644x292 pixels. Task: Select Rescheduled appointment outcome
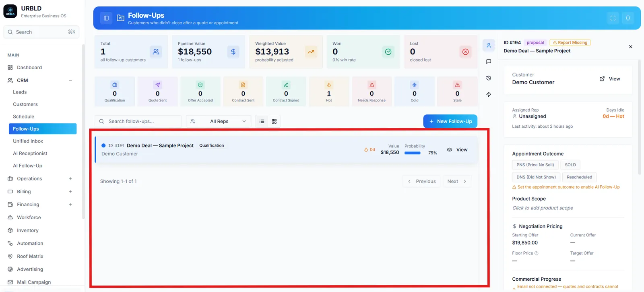tap(579, 177)
